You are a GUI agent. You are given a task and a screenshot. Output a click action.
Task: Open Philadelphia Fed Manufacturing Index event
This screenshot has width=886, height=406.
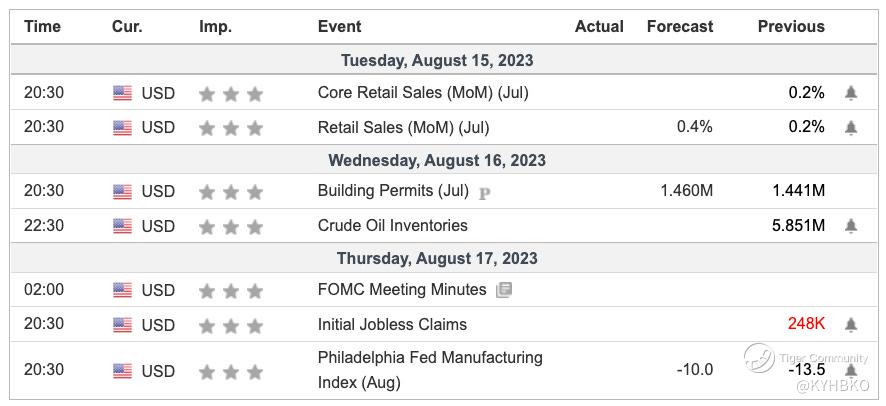[430, 369]
